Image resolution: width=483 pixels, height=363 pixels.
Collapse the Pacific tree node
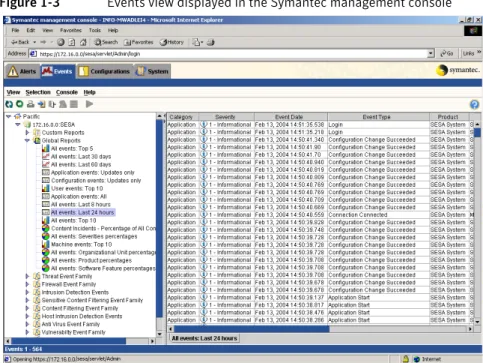coord(9,117)
